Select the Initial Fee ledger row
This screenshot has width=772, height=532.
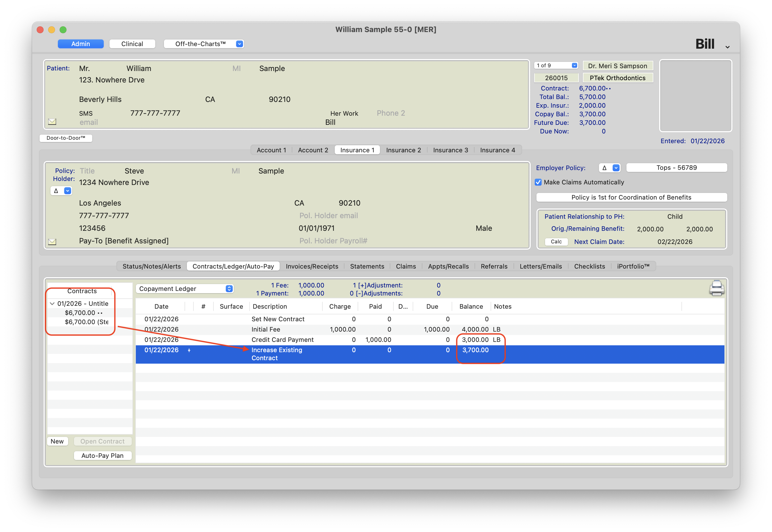266,329
